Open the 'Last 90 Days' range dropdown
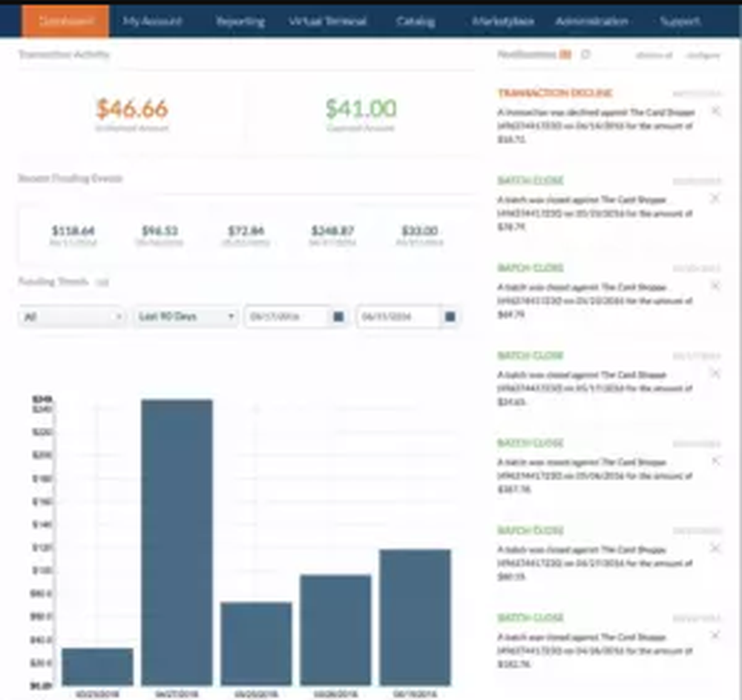The width and height of the screenshot is (742, 700). coord(186,317)
